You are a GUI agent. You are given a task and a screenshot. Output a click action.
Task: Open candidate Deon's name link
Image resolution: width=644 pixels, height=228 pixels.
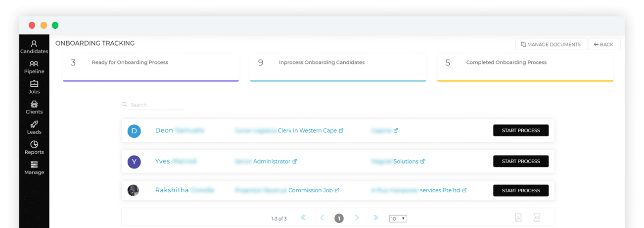[x=180, y=130]
